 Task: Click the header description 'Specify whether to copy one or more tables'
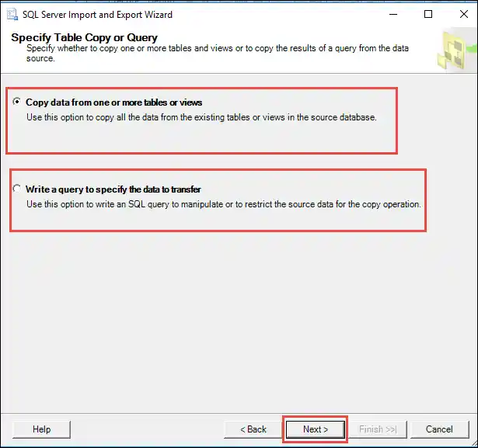218,53
